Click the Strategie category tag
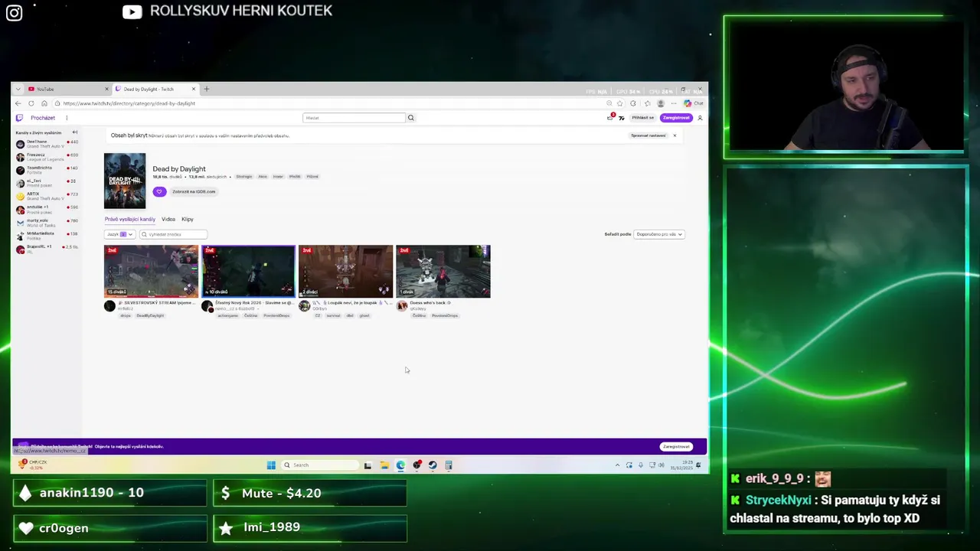Viewport: 980px width, 551px height. [243, 177]
